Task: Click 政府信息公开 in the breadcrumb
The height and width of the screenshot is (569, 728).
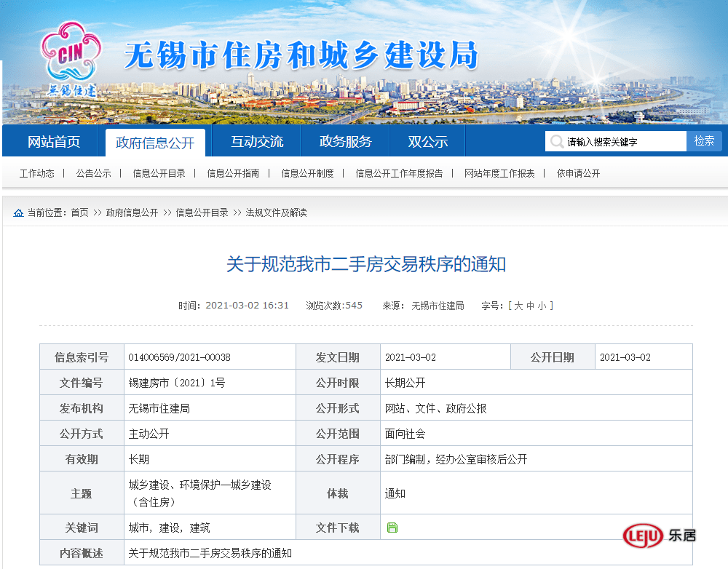Action: point(132,212)
